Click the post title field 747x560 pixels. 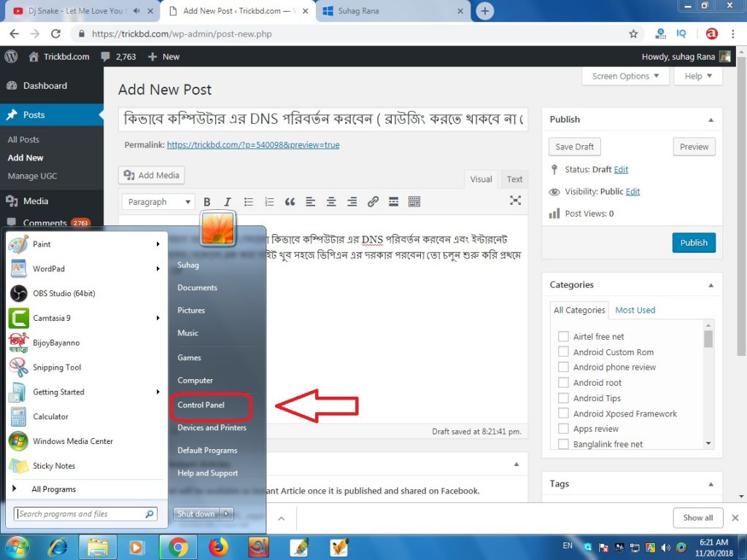(x=323, y=119)
